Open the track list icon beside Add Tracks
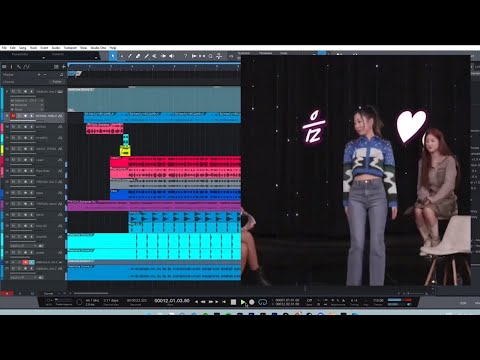The height and width of the screenshot is (360, 480). point(56,67)
